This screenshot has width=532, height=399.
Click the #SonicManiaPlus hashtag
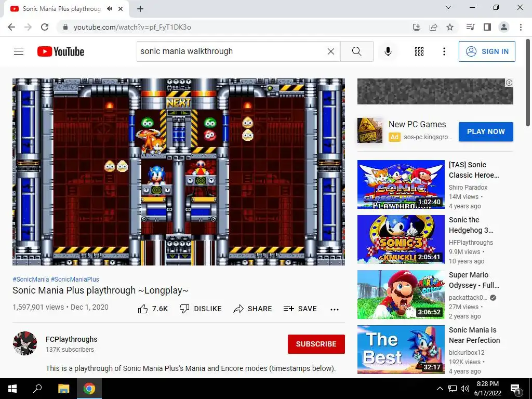tap(75, 279)
